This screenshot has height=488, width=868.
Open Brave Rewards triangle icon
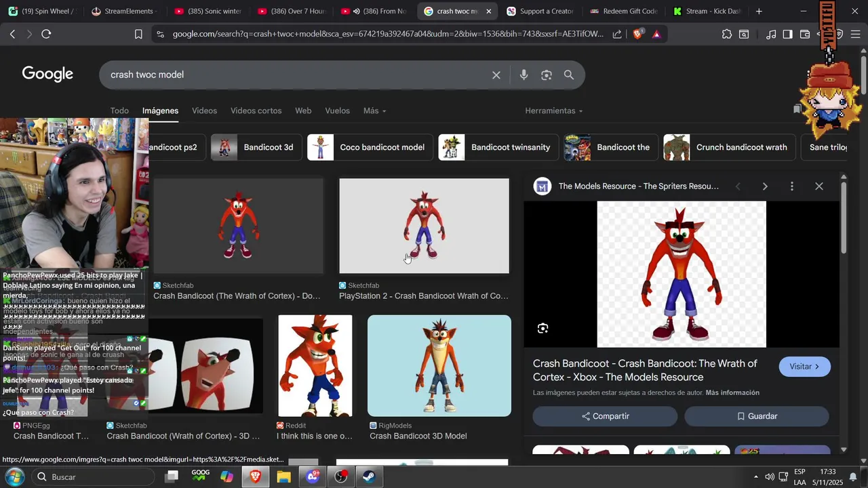(656, 34)
